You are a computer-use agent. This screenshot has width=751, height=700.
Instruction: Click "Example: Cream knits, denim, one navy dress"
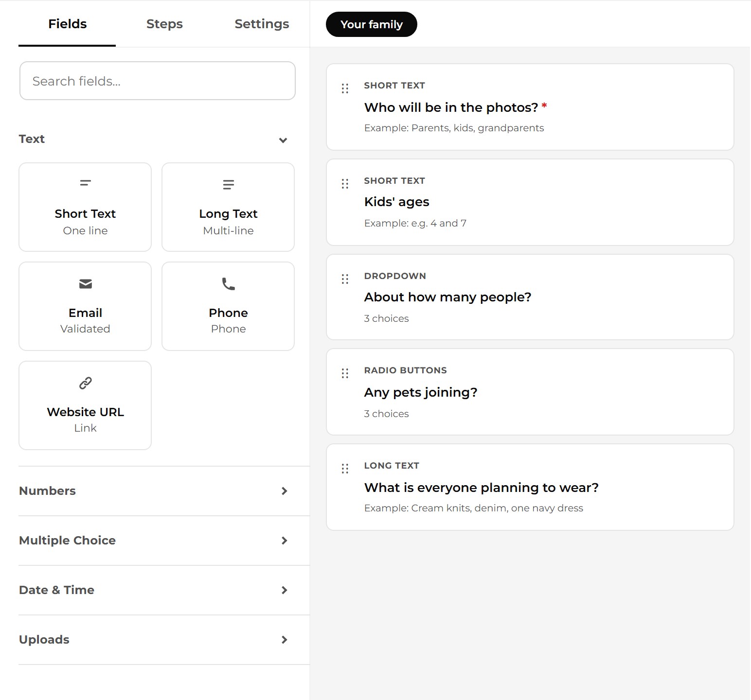[473, 508]
